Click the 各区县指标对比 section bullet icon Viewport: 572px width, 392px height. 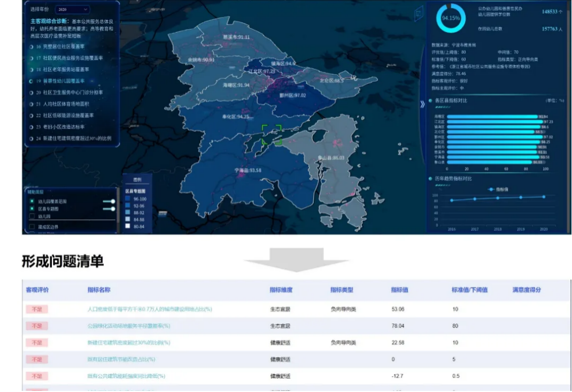pos(430,100)
